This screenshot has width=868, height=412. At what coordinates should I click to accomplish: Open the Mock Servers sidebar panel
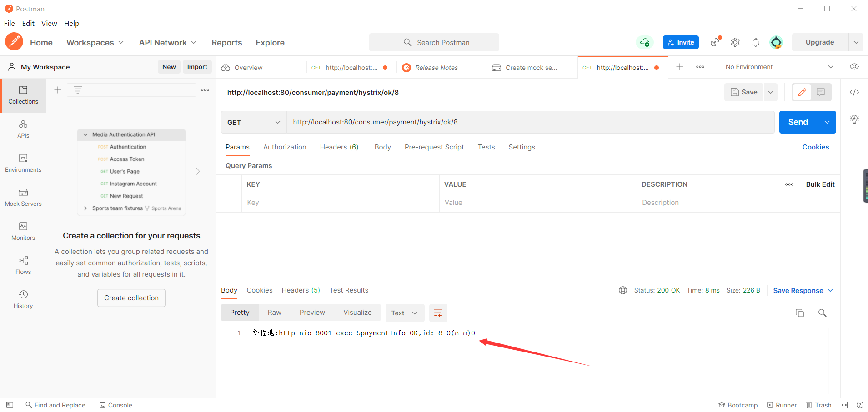tap(23, 197)
